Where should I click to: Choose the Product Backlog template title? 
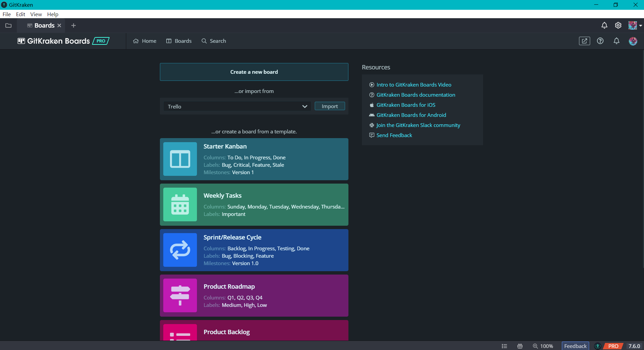(227, 332)
